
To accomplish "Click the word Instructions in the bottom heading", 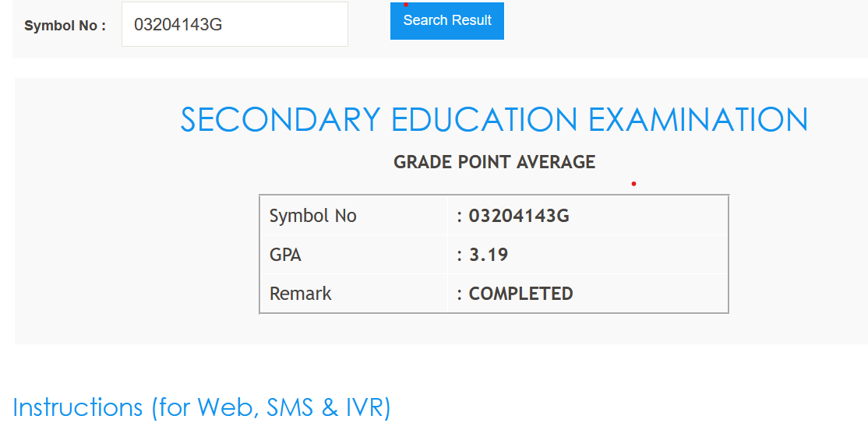I will click(x=78, y=407).
